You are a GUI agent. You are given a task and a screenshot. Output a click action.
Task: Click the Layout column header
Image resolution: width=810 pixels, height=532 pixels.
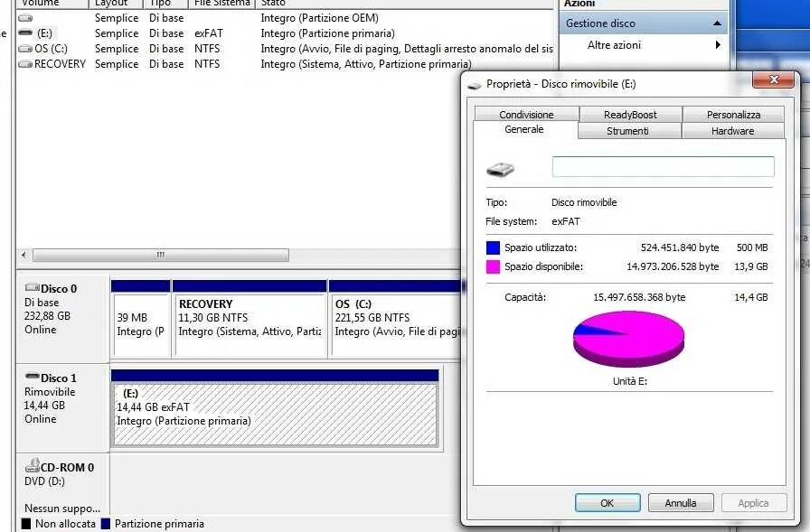pyautogui.click(x=115, y=4)
